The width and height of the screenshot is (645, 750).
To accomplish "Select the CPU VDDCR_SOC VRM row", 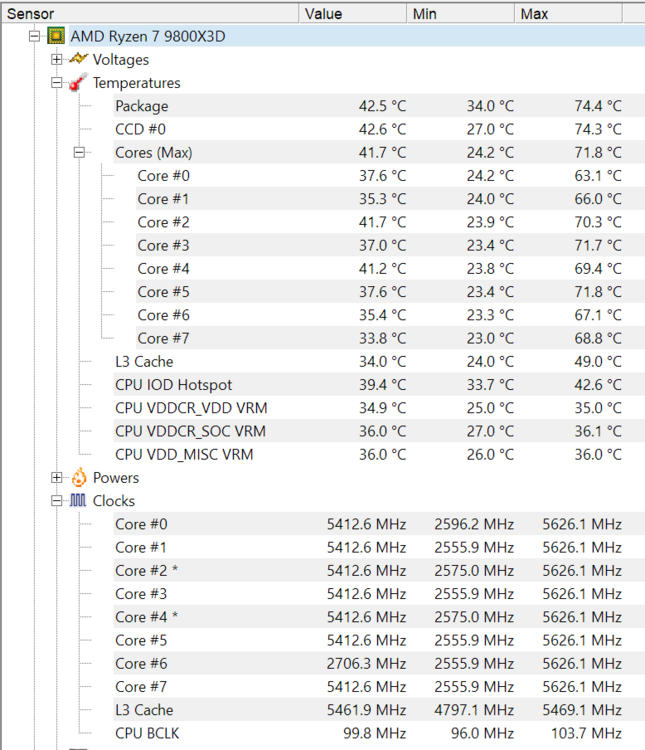I will 191,431.
